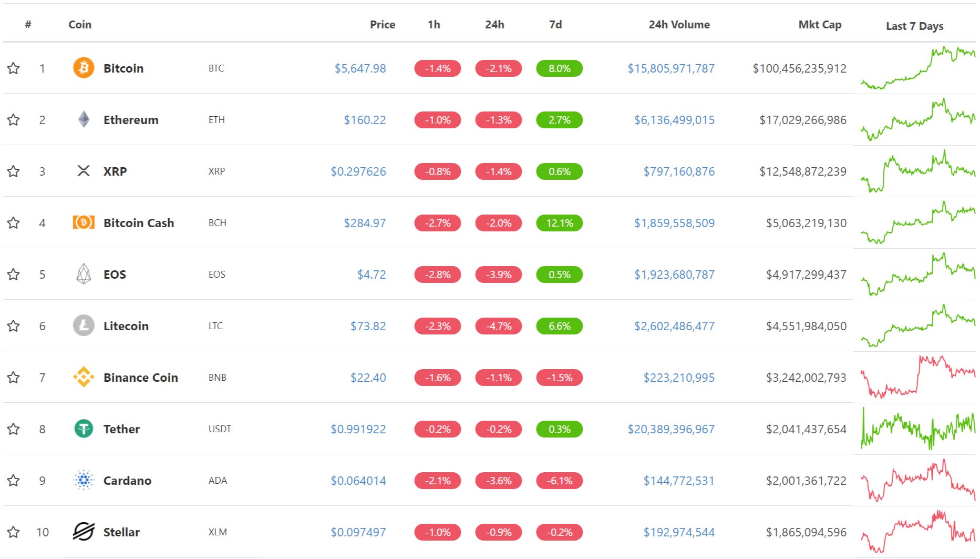This screenshot has height=559, width=980.
Task: Click Bitcoin price $5,647.98
Action: click(360, 68)
